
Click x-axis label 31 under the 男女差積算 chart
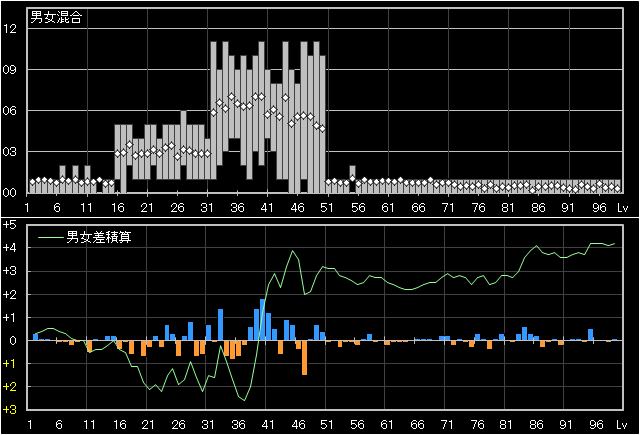208,425
